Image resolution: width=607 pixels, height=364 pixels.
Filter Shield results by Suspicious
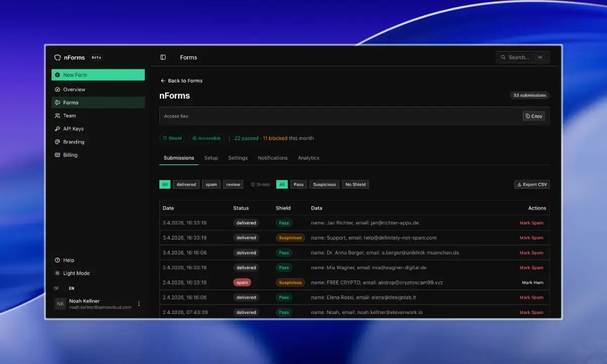[324, 185]
